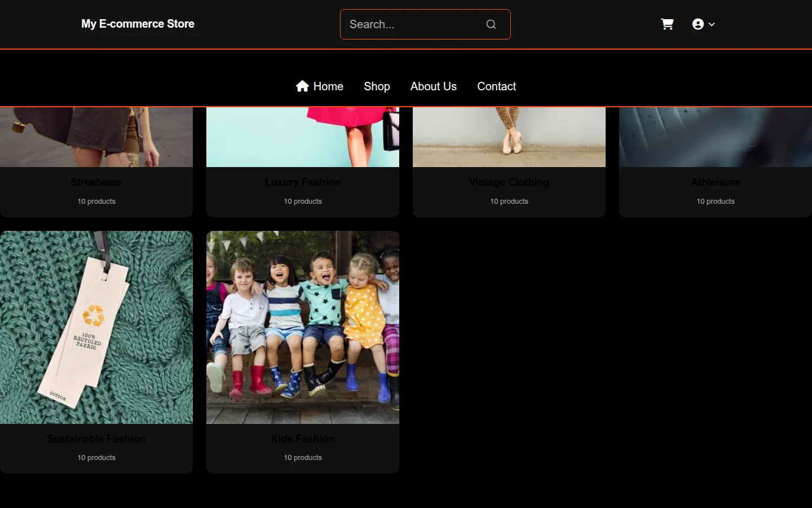Viewport: 812px width, 508px height.
Task: Click '10 products' under Sustainable Fashion
Action: 96,458
